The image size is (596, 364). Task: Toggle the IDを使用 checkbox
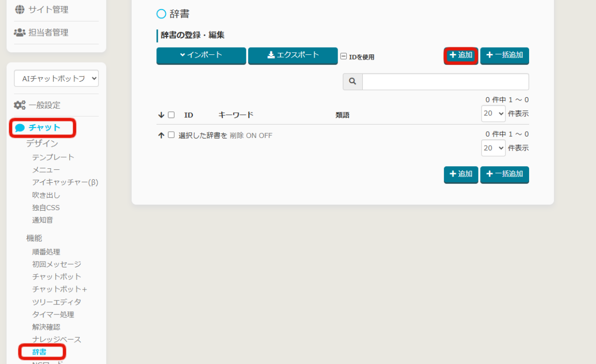[x=343, y=56]
